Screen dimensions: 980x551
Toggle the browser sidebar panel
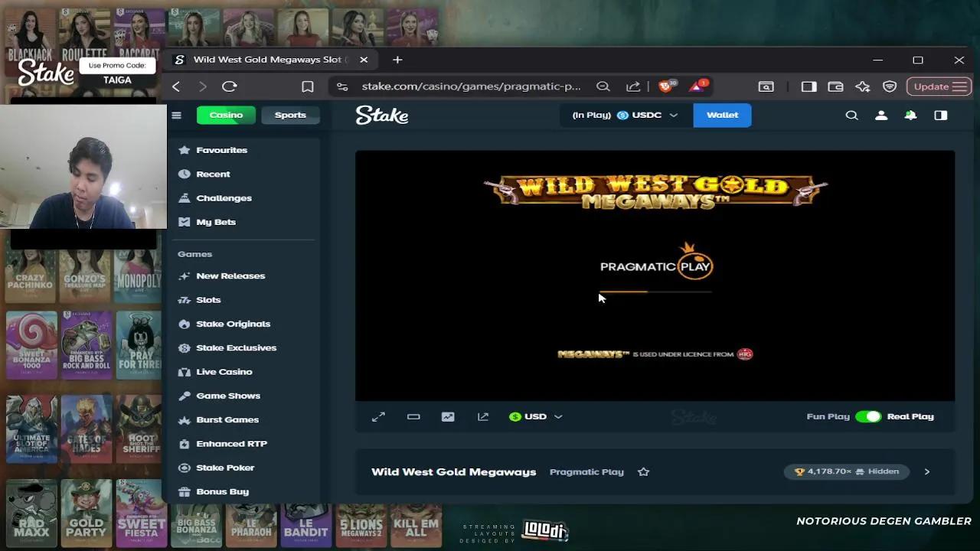[808, 86]
